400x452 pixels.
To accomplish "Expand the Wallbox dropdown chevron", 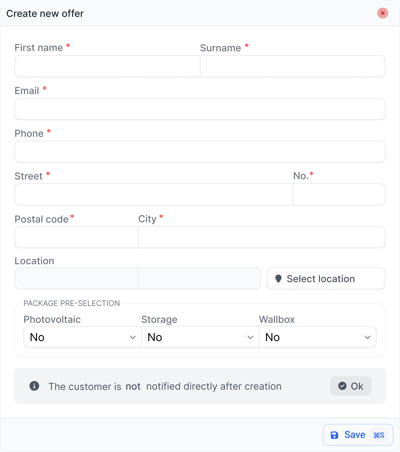I will 367,337.
